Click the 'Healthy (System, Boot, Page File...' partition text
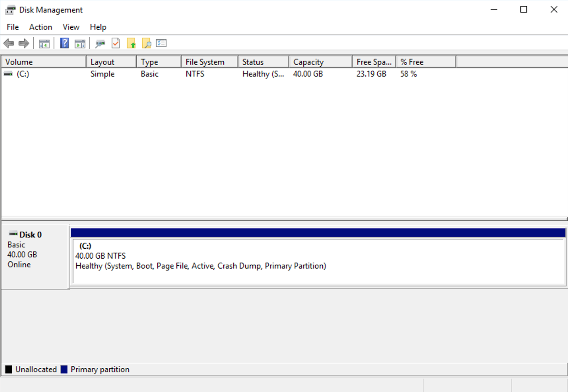 [201, 266]
